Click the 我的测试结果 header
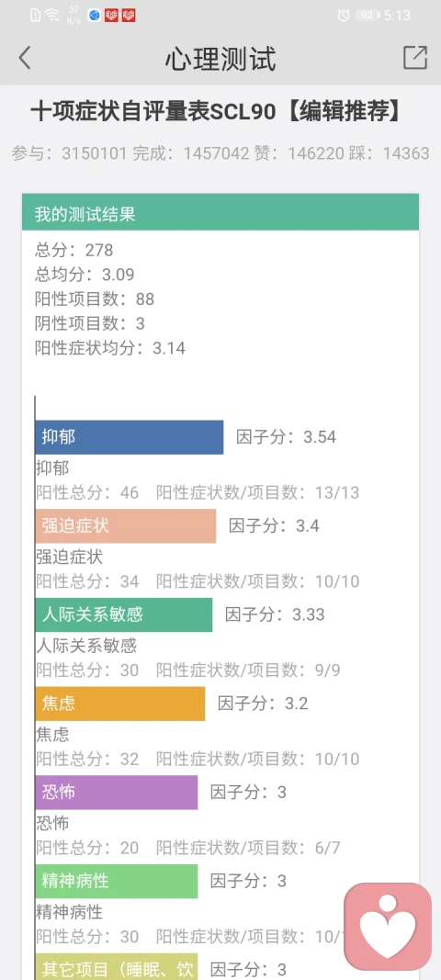441x980 pixels. point(220,214)
